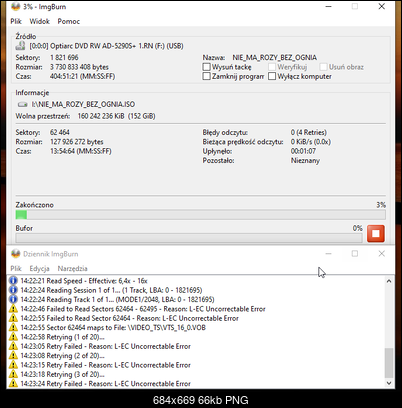
Task: Click info icon for 14:22:24 Reading Track entry
Action: tap(13, 299)
